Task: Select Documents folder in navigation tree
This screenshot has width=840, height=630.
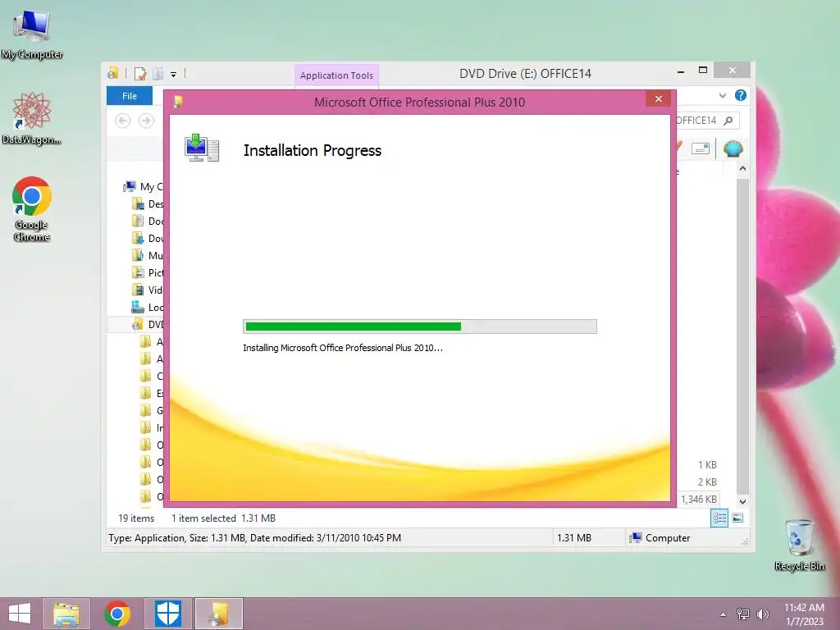Action: [148, 221]
